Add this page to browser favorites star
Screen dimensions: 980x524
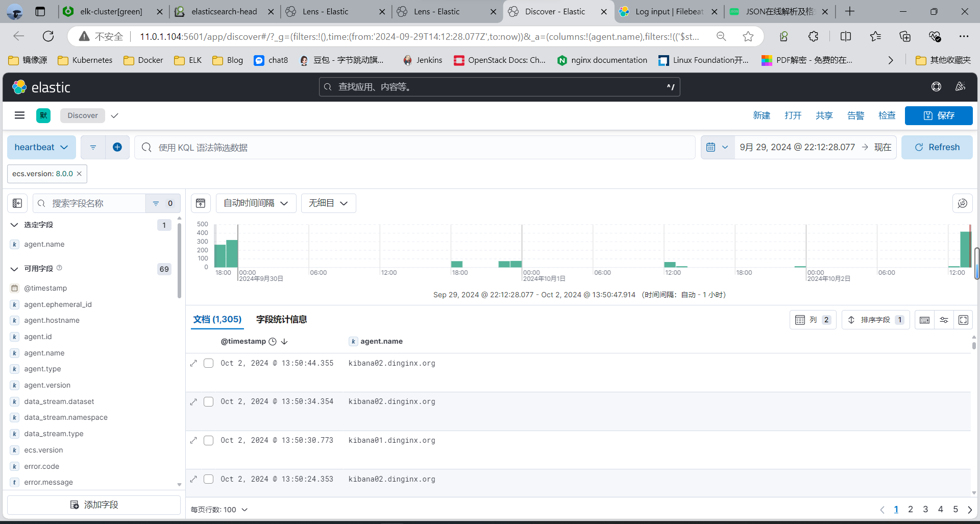click(x=748, y=36)
